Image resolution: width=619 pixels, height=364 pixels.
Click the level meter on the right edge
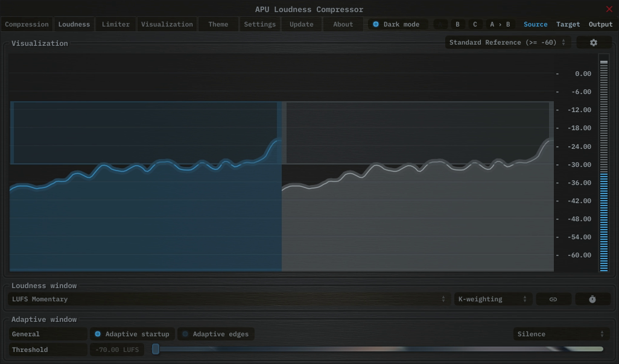click(603, 166)
